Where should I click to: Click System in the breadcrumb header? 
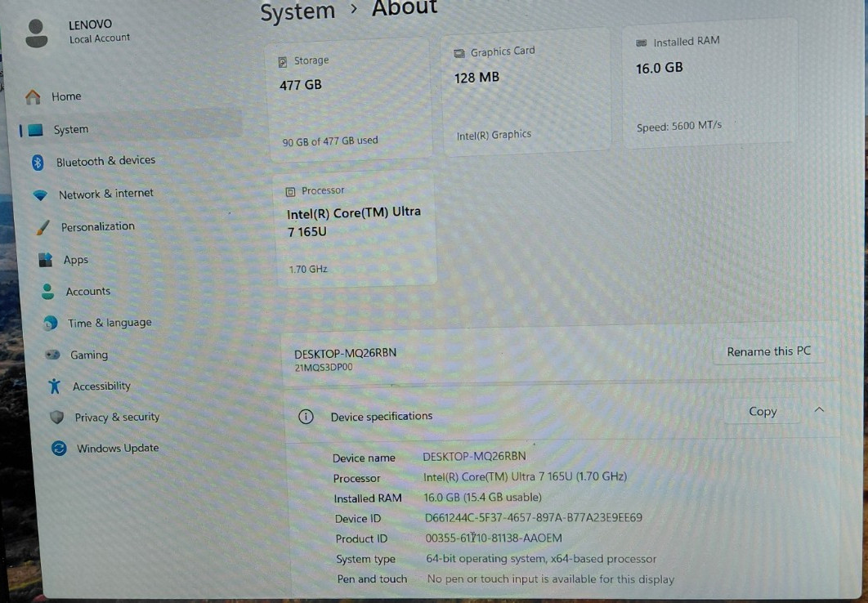(298, 12)
